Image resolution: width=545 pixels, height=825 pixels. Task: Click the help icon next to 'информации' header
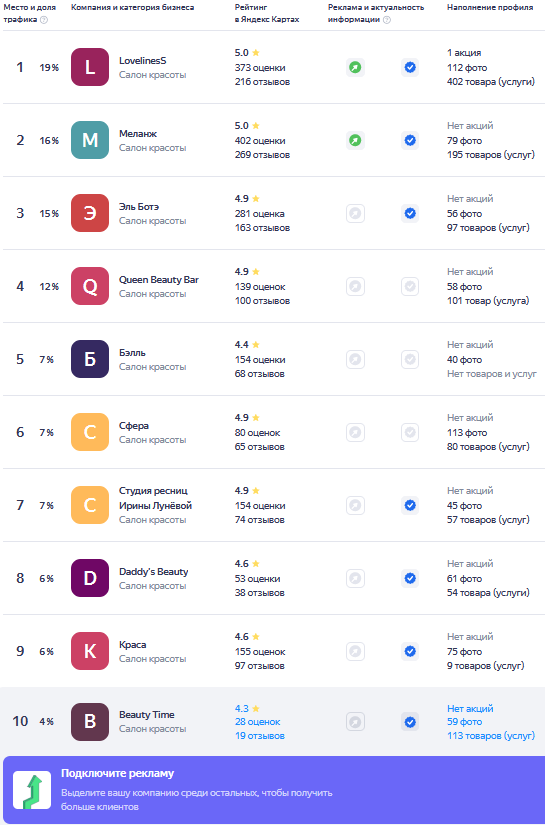tap(387, 20)
